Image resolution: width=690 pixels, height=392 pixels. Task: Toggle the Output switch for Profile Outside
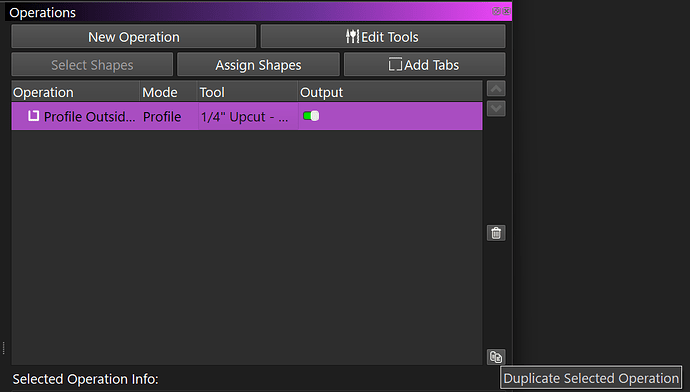click(x=311, y=116)
